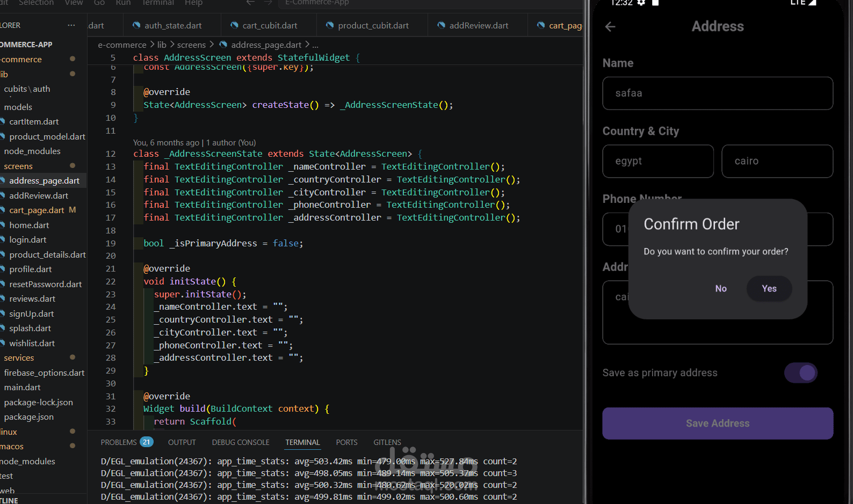853x504 pixels.
Task: Open the Help menu
Action: (x=193, y=3)
